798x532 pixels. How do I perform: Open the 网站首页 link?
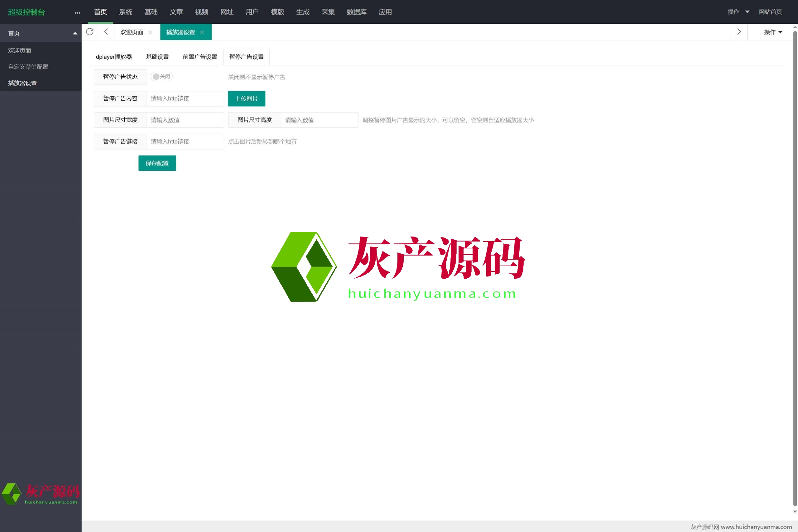click(x=770, y=12)
